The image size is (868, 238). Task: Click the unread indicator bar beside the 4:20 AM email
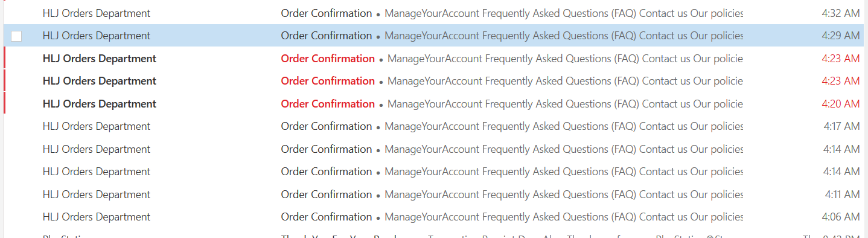[x=4, y=104]
